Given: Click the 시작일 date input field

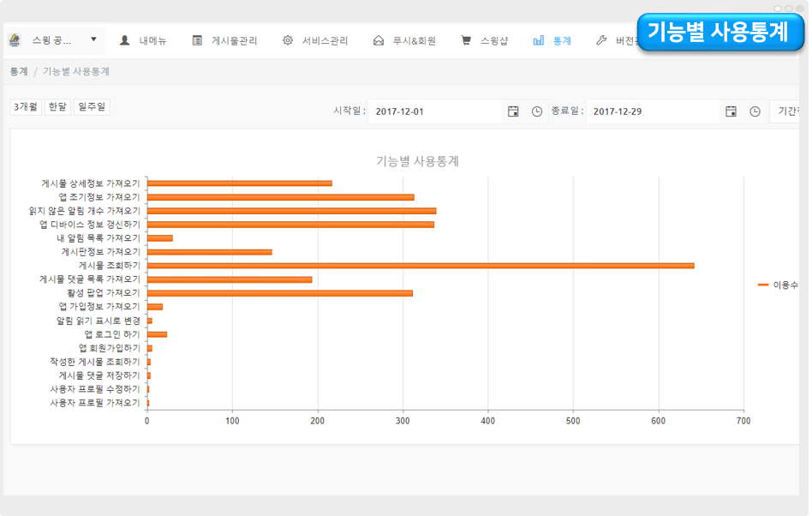Looking at the screenshot, I should coord(434,111).
